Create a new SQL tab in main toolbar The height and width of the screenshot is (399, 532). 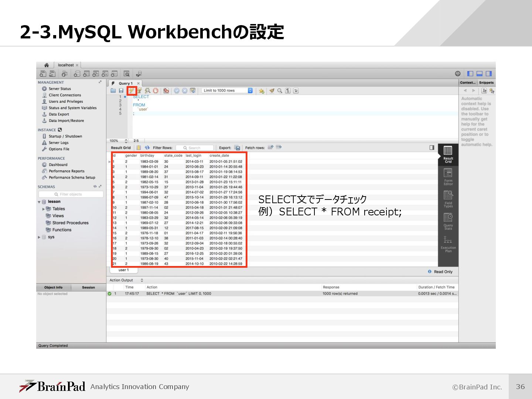click(43, 74)
